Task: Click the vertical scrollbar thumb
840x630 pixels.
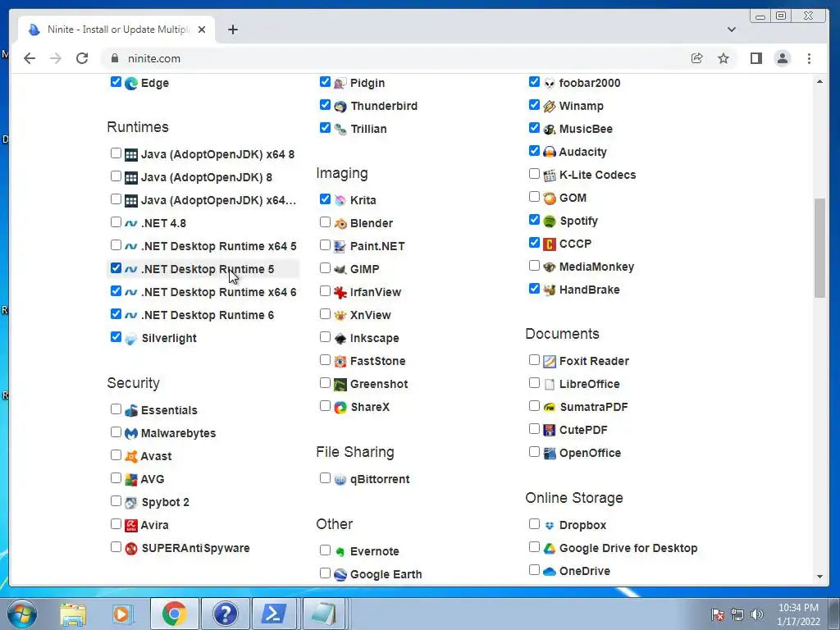Action: point(819,248)
